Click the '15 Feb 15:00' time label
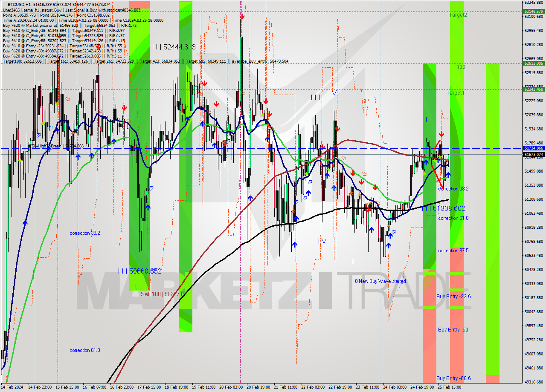This screenshot has height=392, width=546. [x=67, y=387]
